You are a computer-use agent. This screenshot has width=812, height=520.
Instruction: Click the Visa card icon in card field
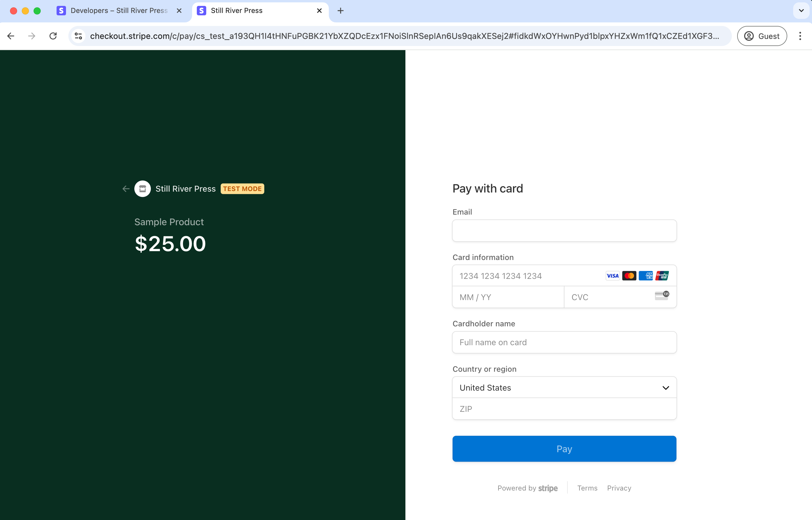613,275
